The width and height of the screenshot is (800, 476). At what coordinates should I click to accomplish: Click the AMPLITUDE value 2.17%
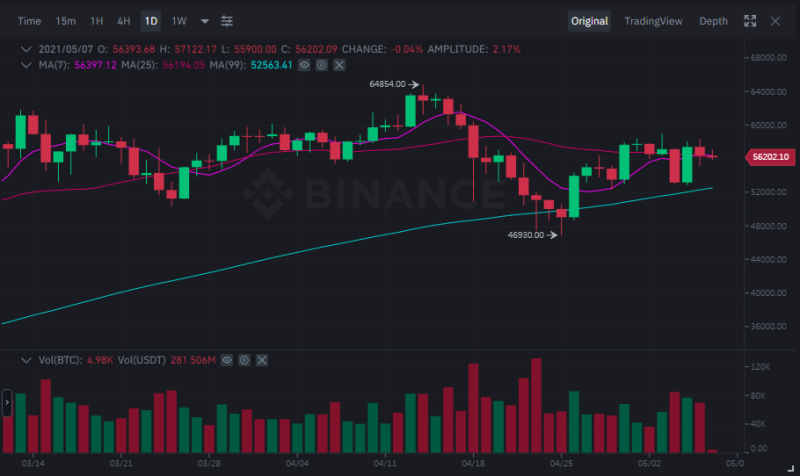507,49
